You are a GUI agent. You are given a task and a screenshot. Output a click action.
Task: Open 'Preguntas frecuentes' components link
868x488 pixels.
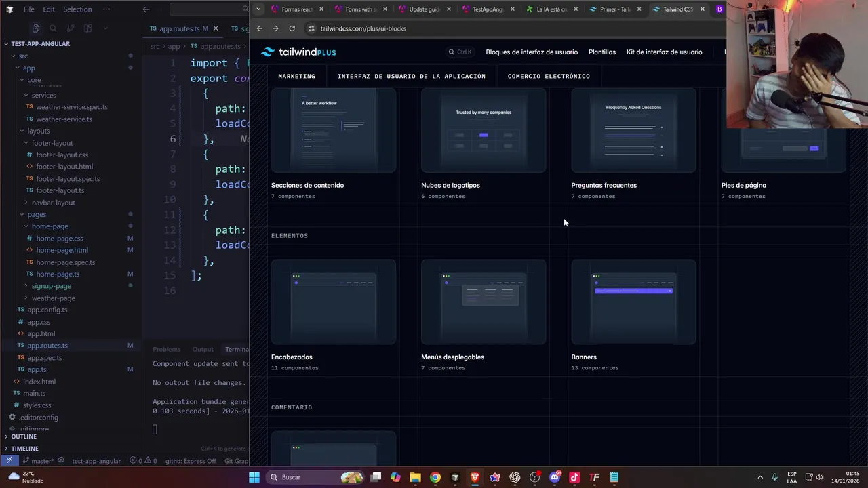[x=604, y=185]
